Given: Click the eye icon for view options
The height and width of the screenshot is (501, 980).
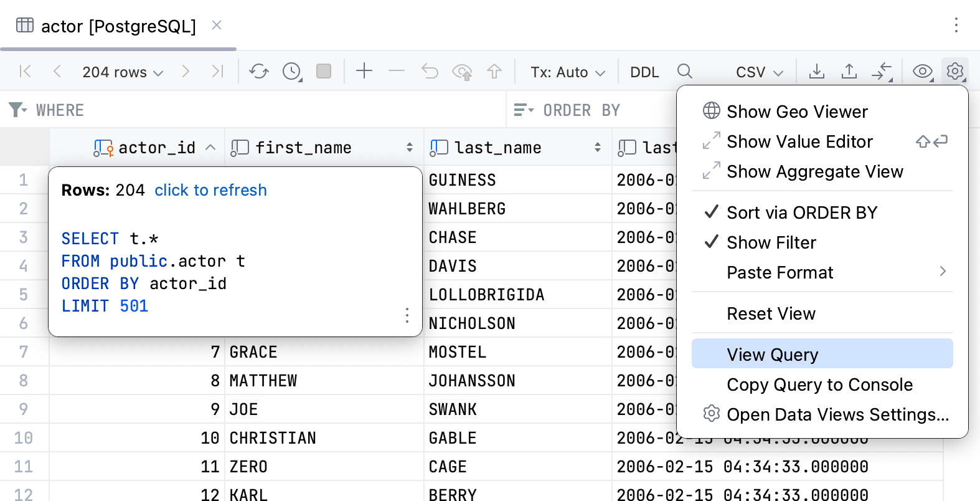Looking at the screenshot, I should pos(922,72).
